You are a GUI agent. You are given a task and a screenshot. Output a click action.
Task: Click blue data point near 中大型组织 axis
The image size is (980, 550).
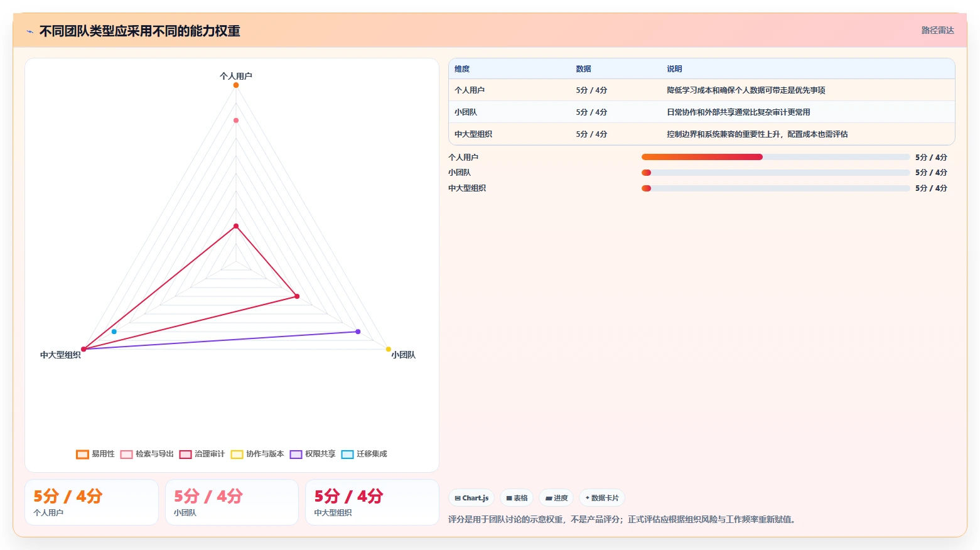tap(114, 332)
